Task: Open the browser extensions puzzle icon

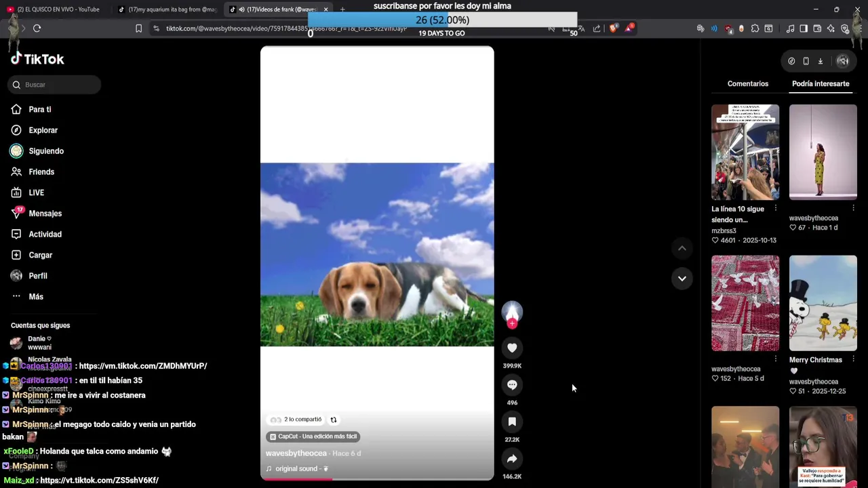Action: (x=755, y=28)
